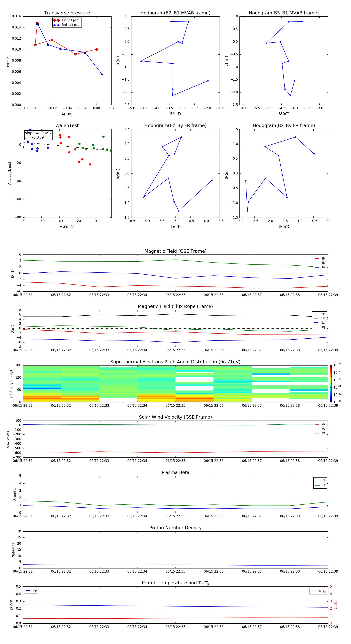Viewport: 351px width, 644px height.
Task: Select the Vy legend entry
Action: coord(320,429)
